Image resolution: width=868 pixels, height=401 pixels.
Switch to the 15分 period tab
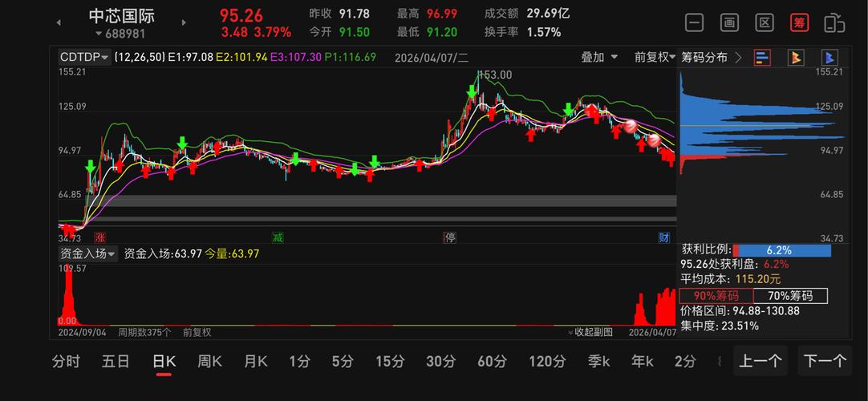(390, 362)
